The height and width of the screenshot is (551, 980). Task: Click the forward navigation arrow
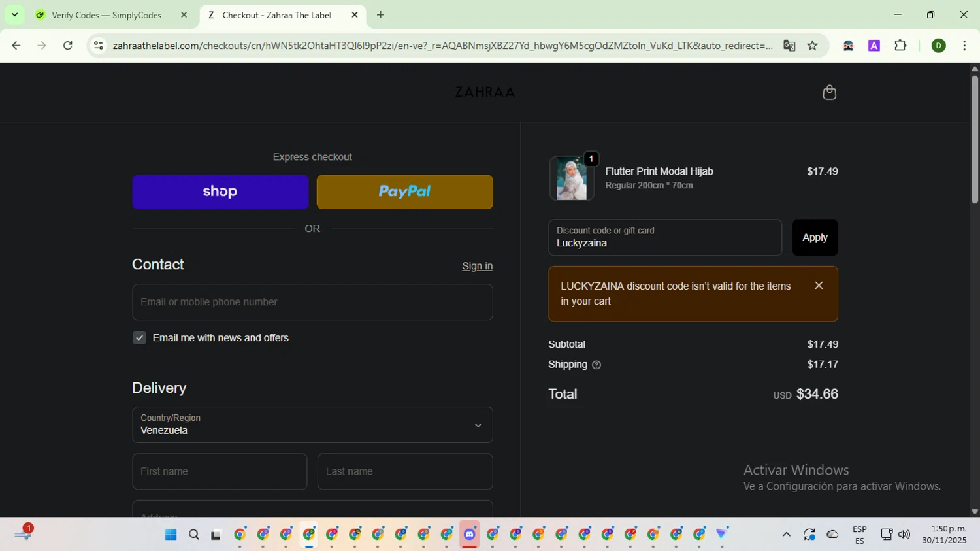coord(42,46)
